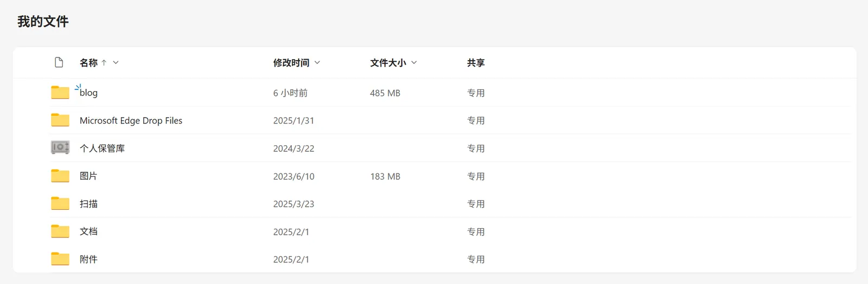868x284 pixels.
Task: Open the 个人保管库 name link
Action: [x=102, y=149]
